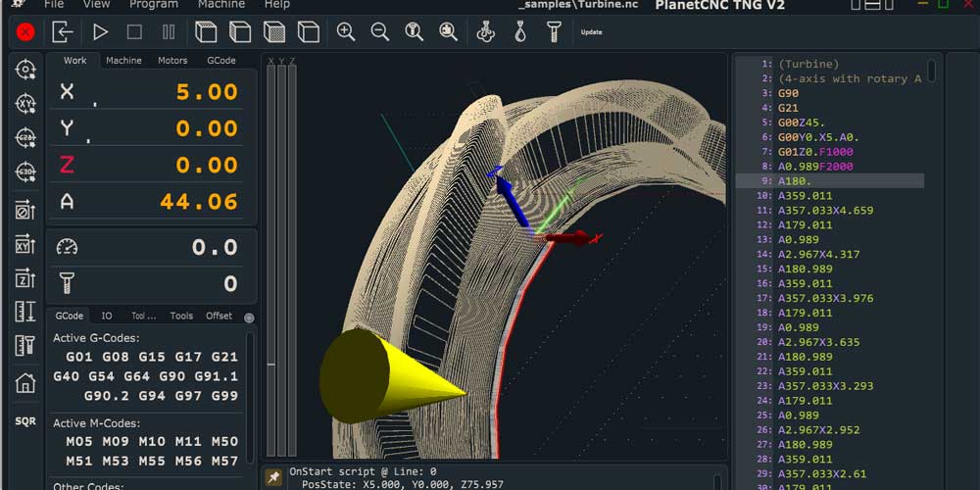Click the red Z axis label
The height and width of the screenshot is (490, 980).
[x=67, y=165]
